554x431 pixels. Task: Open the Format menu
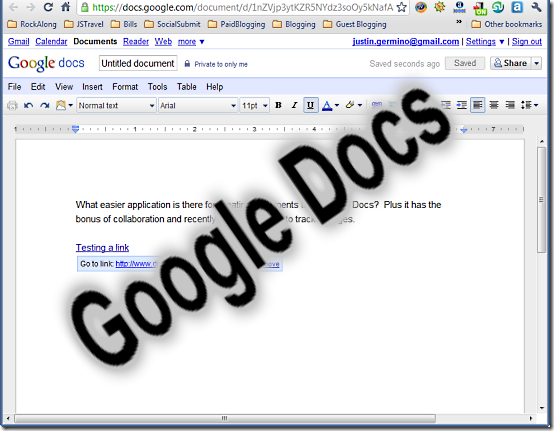[125, 87]
